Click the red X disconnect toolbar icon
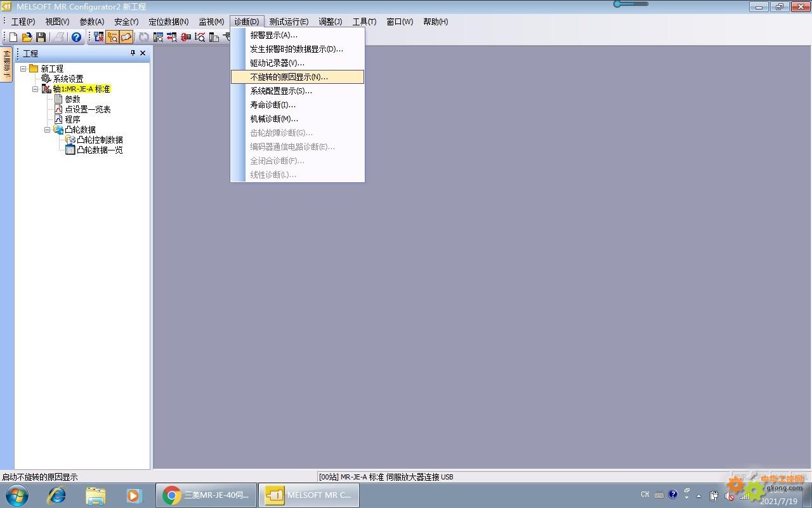812x508 pixels. point(99,37)
